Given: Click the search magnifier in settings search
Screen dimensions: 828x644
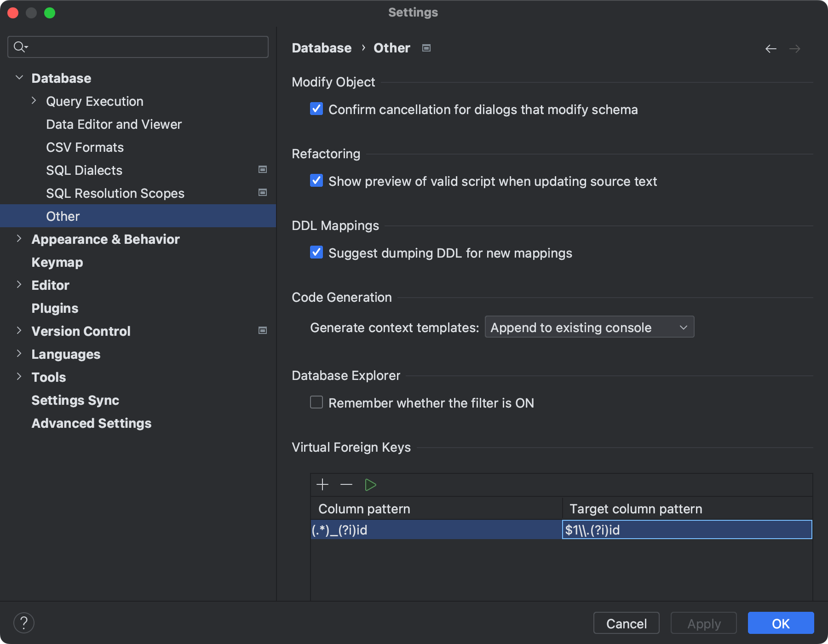Looking at the screenshot, I should (19, 46).
